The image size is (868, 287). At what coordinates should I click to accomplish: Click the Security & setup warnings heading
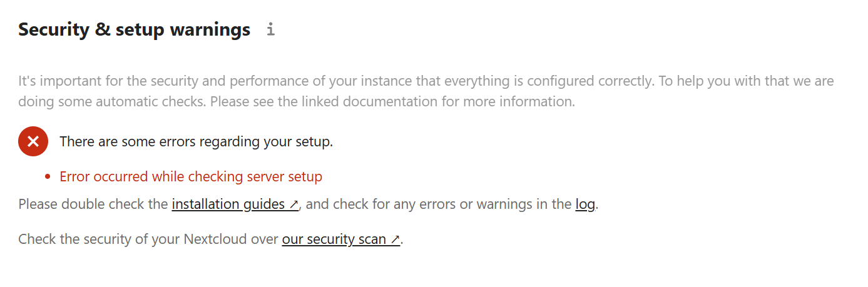(x=134, y=29)
